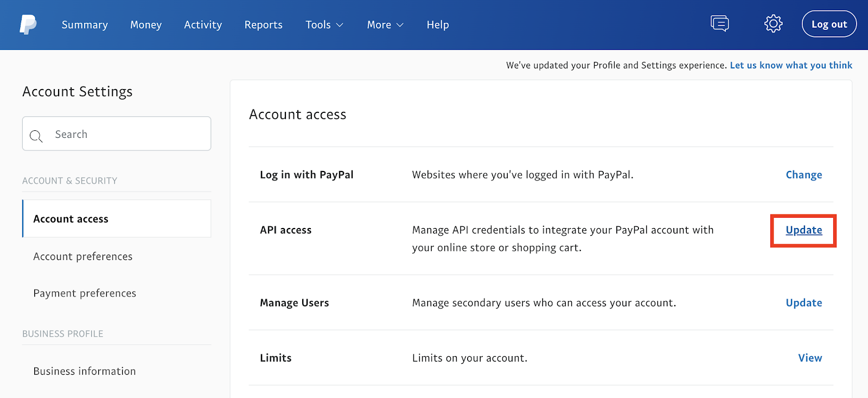Click the 'BUSINESS PROFILE' section label
Image resolution: width=868 pixels, height=398 pixels.
[x=63, y=334]
